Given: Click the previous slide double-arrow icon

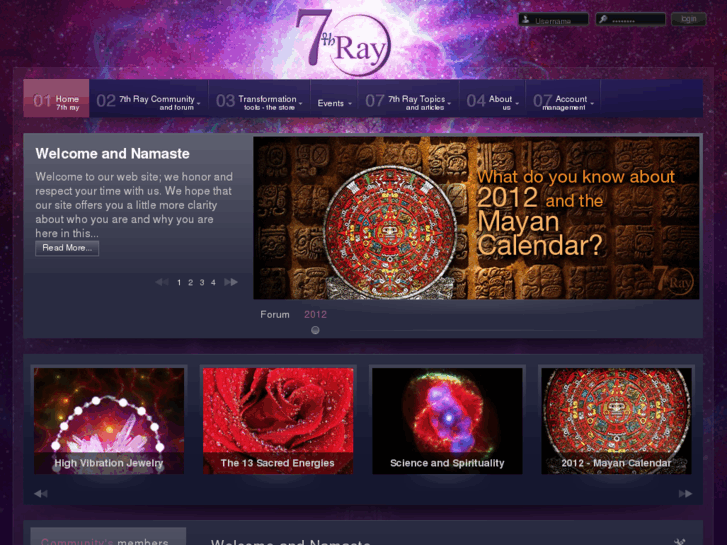Looking at the screenshot, I should point(162,282).
